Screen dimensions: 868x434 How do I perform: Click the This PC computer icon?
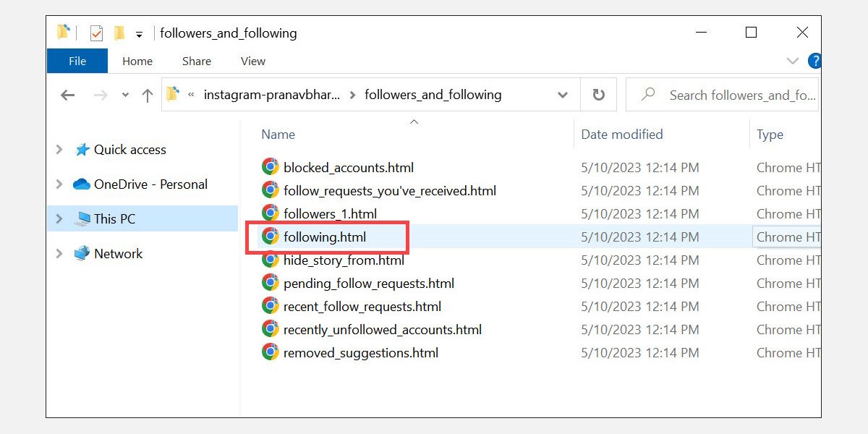[x=82, y=218]
